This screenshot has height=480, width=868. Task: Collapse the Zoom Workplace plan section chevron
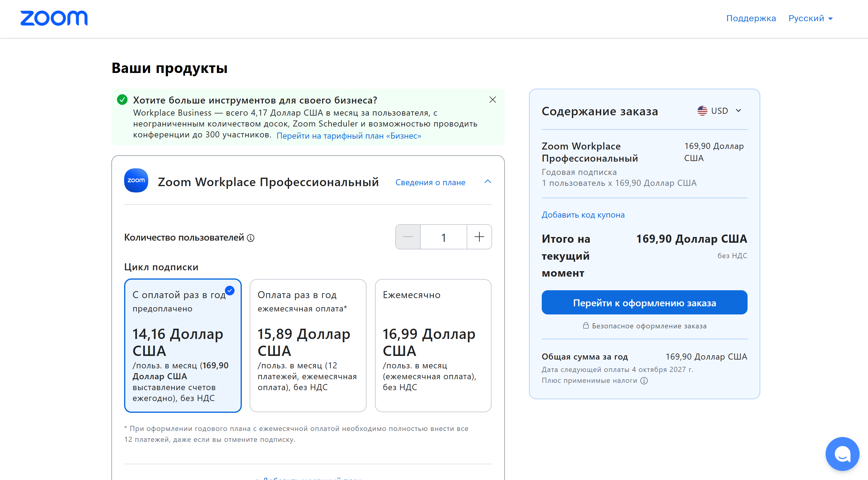(488, 182)
